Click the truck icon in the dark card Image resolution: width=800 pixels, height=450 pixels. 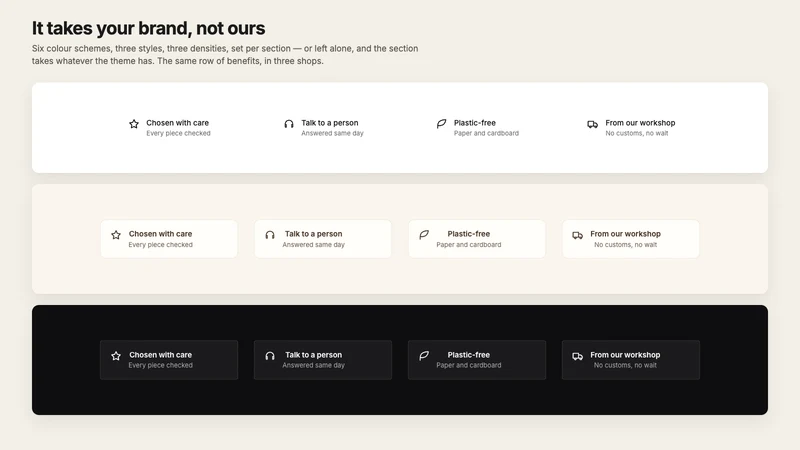tap(578, 356)
